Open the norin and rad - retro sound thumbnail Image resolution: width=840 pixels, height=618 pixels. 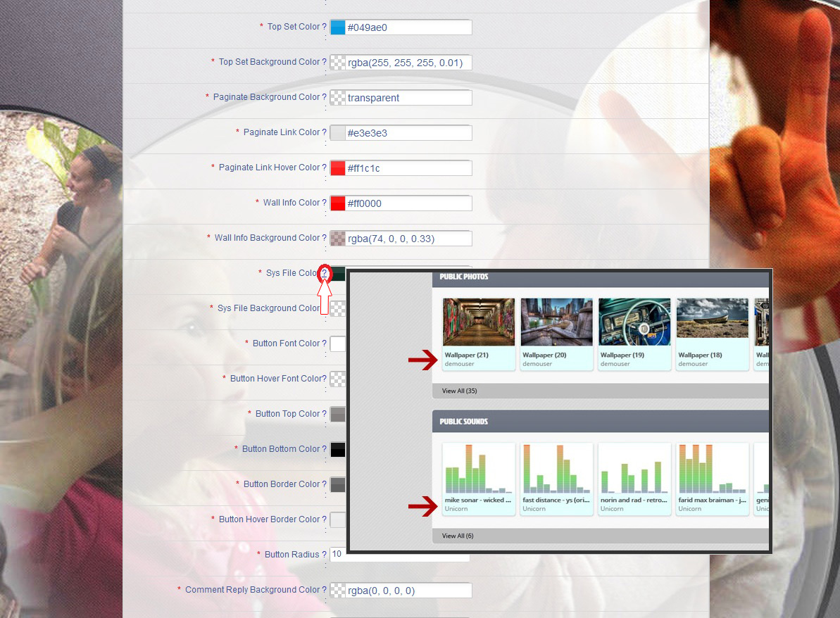(634, 468)
